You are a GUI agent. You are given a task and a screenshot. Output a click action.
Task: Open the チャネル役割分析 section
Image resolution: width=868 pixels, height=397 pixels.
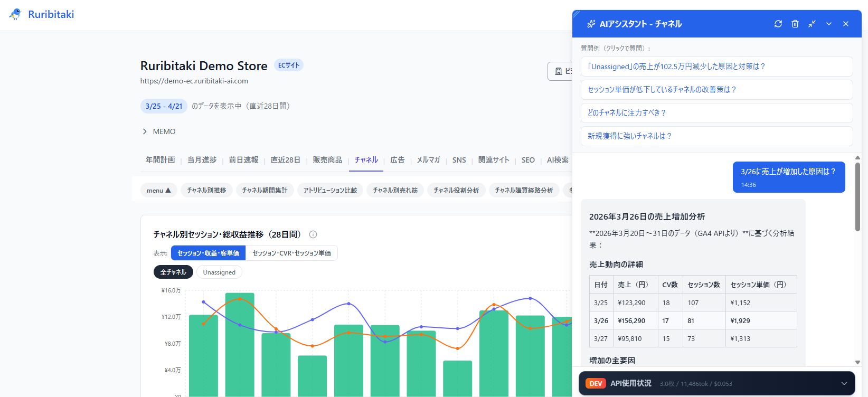point(456,191)
